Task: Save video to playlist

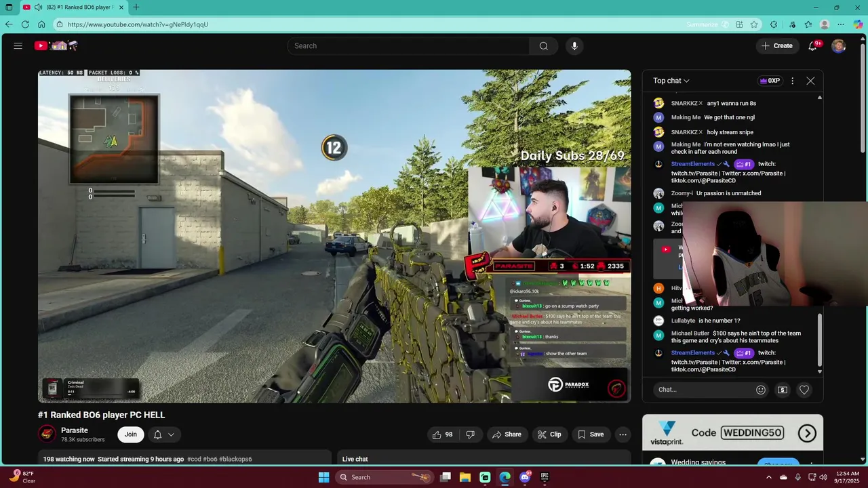Action: [590, 434]
